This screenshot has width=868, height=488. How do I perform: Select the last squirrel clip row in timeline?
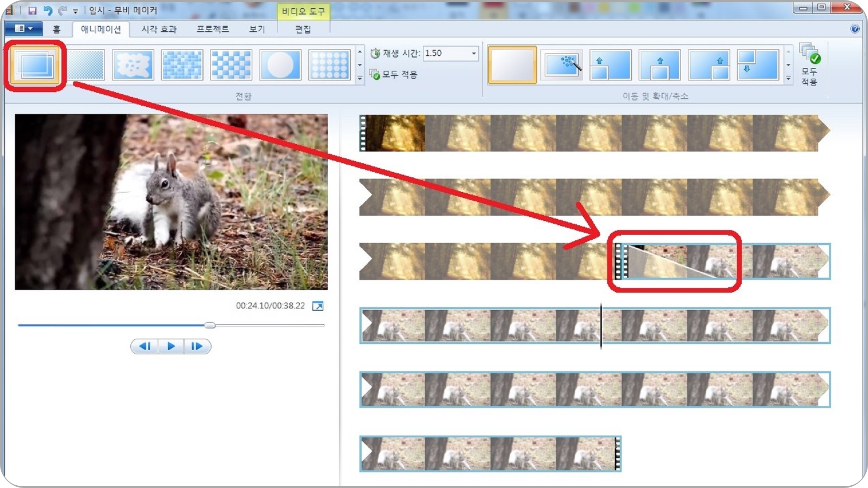tap(490, 454)
